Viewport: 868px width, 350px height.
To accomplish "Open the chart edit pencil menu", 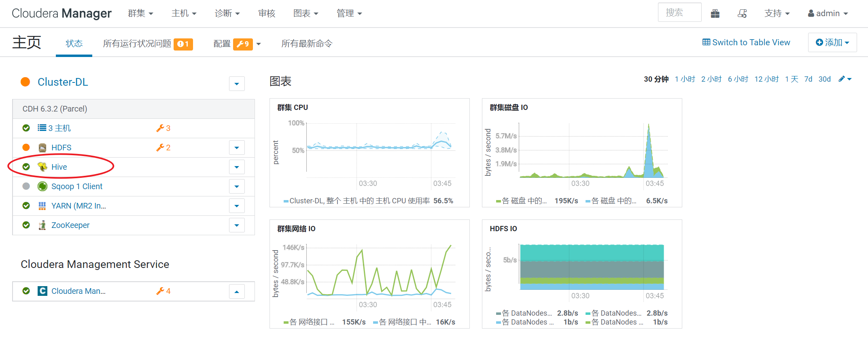I will [845, 79].
